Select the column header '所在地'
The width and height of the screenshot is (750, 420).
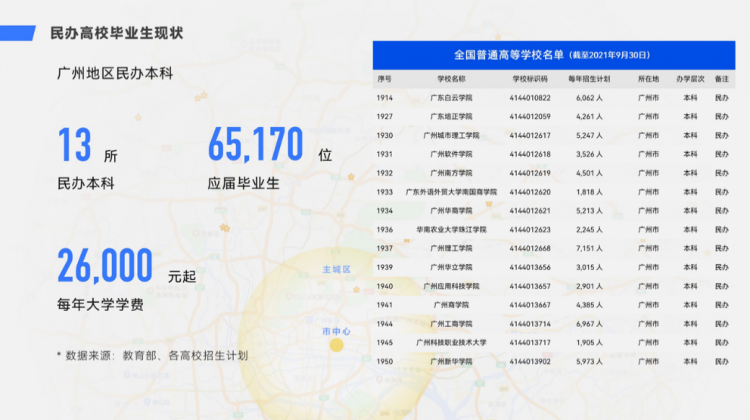pyautogui.click(x=648, y=79)
